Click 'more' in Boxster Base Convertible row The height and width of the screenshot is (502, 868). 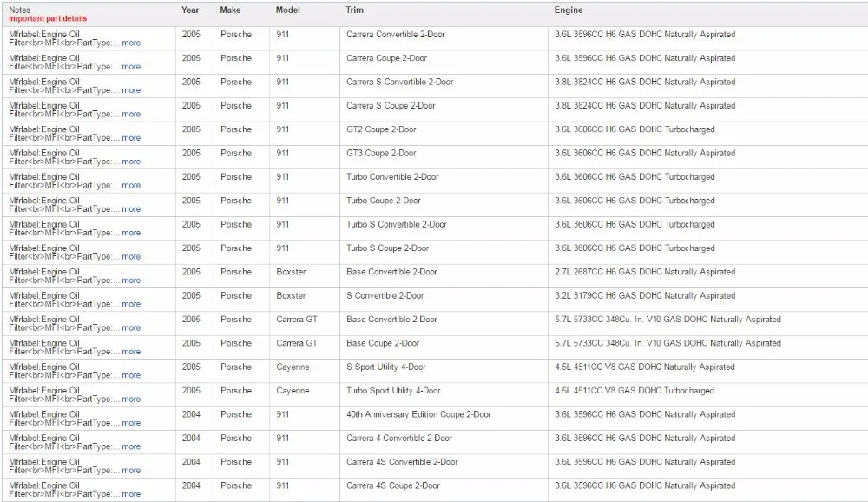[131, 281]
